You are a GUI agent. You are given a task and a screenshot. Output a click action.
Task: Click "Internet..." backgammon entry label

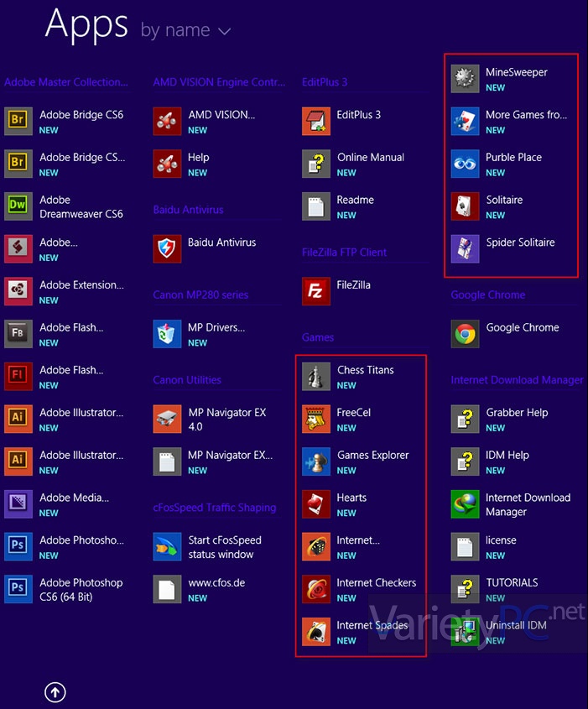coord(358,540)
